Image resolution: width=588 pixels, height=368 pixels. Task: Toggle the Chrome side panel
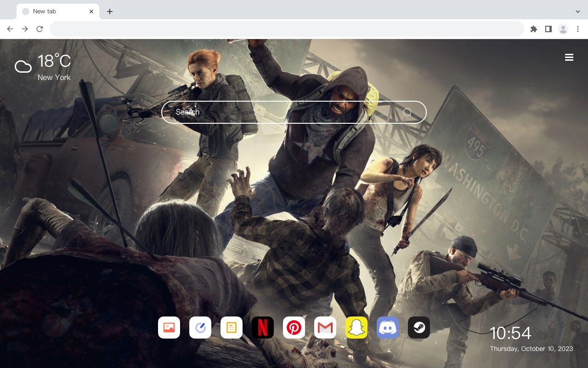tap(548, 29)
